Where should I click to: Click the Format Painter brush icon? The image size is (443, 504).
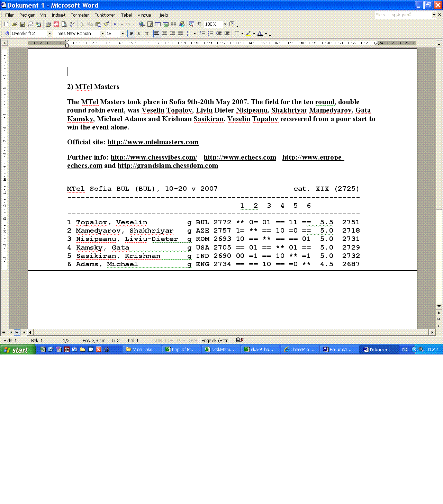[x=106, y=24]
